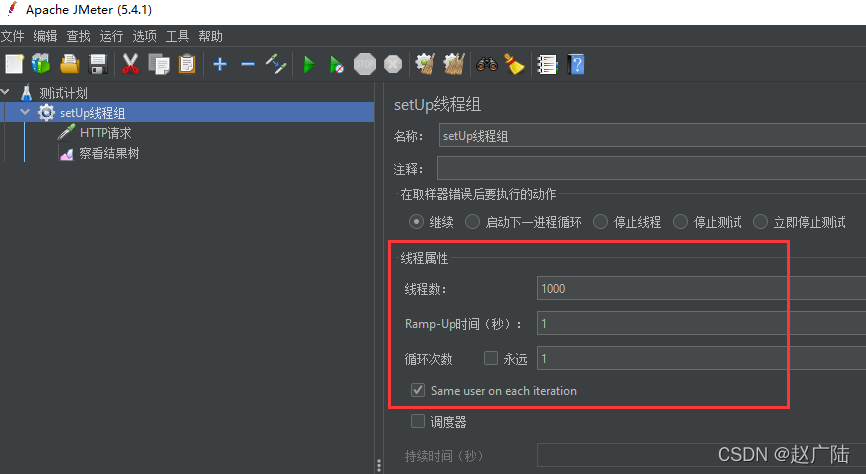The height and width of the screenshot is (474, 866).
Task: Click the 注释 input field
Action: point(652,168)
